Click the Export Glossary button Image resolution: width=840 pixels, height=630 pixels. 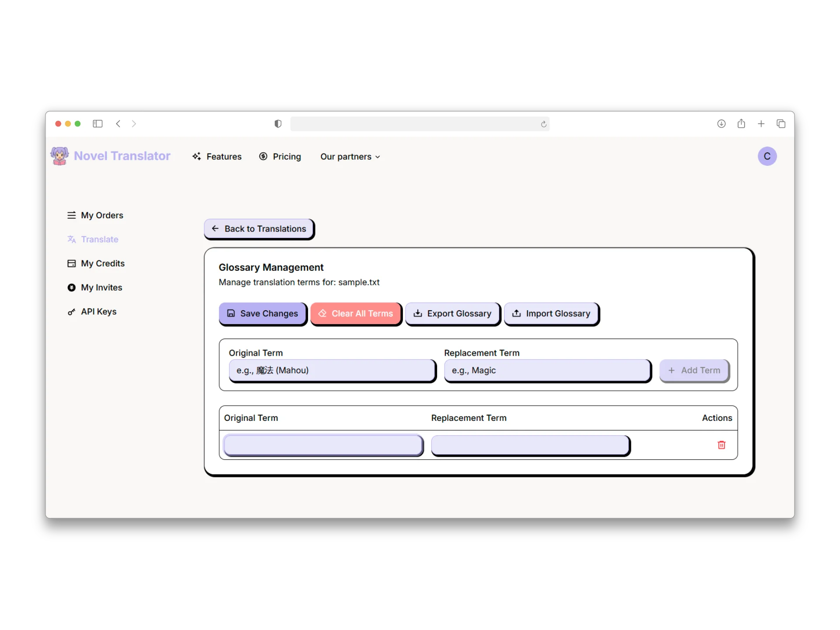click(452, 314)
